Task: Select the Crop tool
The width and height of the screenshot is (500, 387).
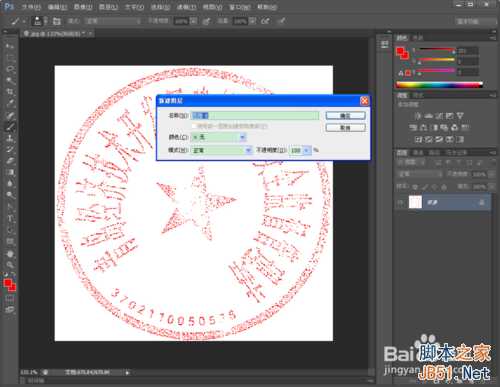Action: (x=10, y=92)
